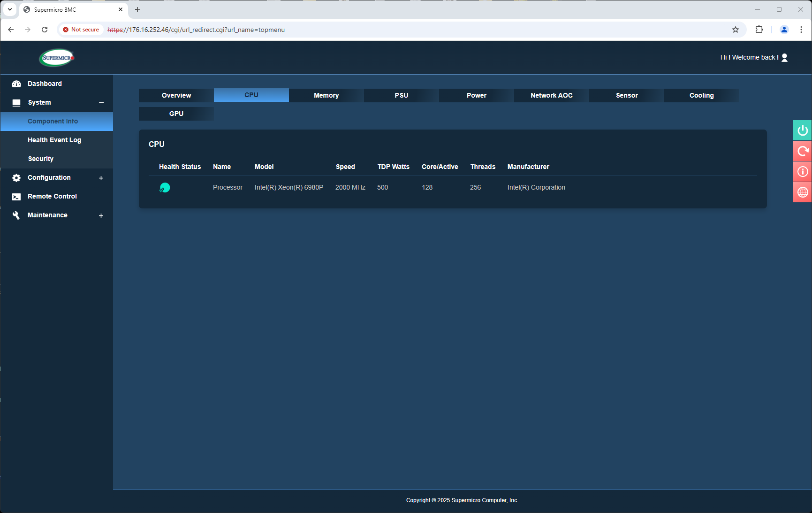Open Chrome three-dot menu
812x513 pixels.
tap(801, 30)
